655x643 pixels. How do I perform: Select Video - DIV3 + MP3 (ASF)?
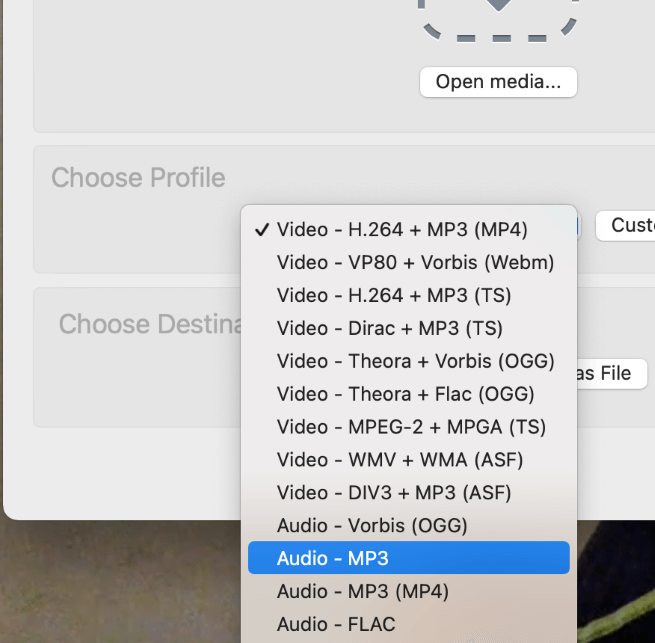click(394, 493)
